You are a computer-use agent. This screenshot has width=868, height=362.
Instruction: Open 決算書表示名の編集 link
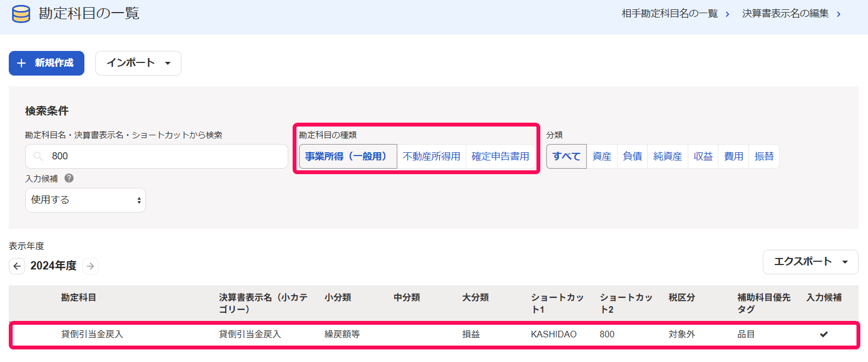(x=792, y=14)
